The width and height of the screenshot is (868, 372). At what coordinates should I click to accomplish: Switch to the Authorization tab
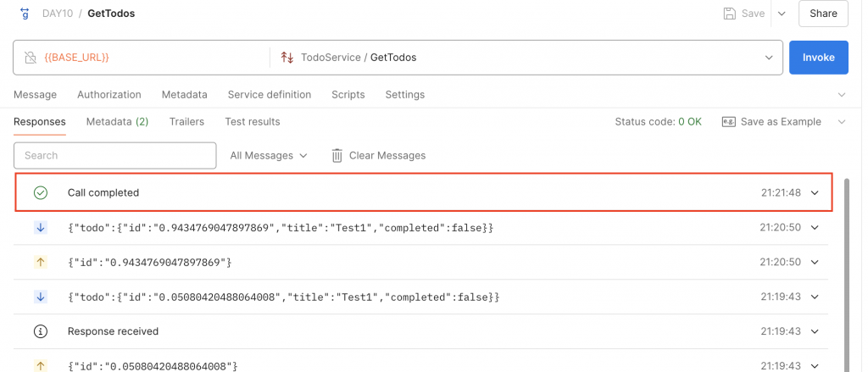pyautogui.click(x=109, y=94)
